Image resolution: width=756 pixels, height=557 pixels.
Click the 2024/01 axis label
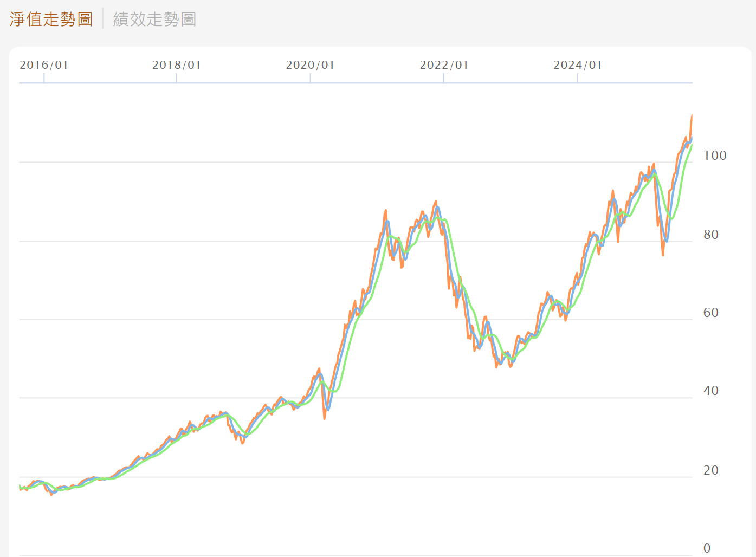578,64
